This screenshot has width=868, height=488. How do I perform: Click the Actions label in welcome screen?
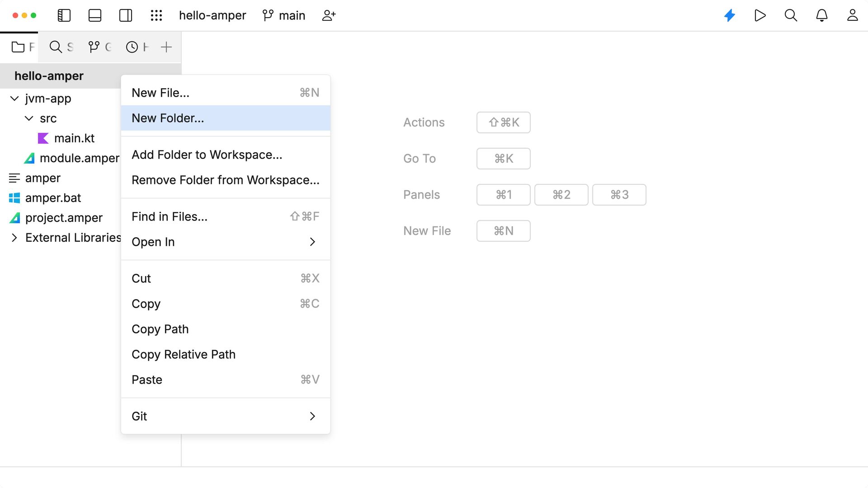coord(424,122)
